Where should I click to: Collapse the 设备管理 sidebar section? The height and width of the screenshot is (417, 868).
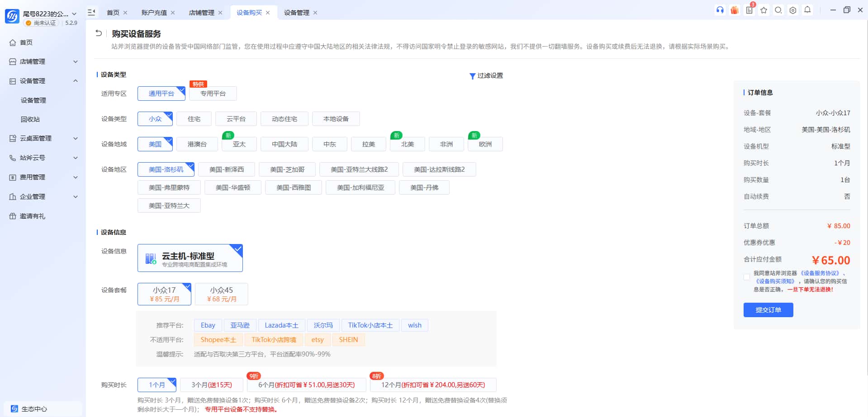tap(43, 81)
